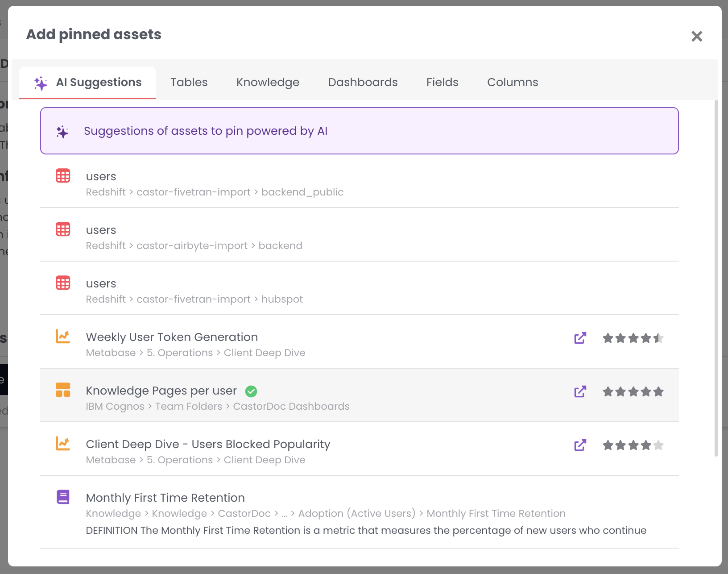
Task: Select users table from castor-airbyte-import backend
Action: [194, 237]
